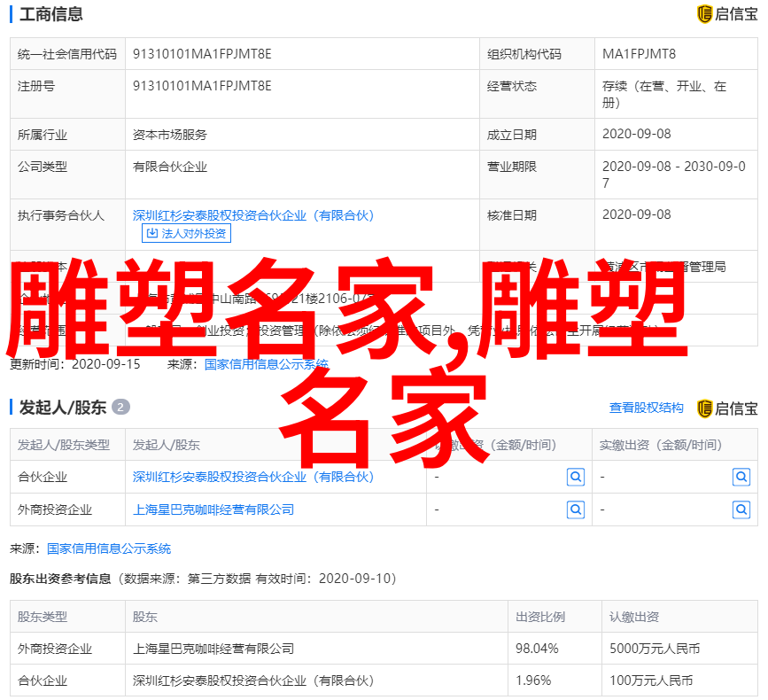
Task: Click subscribed-capital search icon in 外商投资企业 row
Action: pyautogui.click(x=576, y=510)
